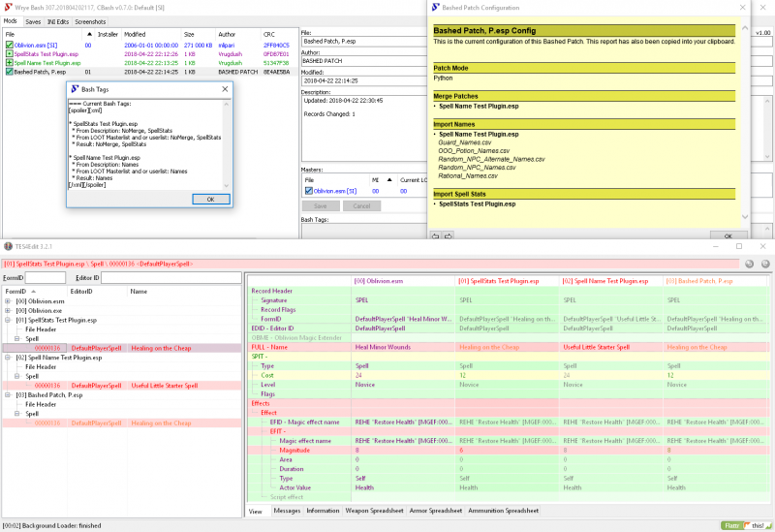Expand the first [00] Oblivion.esm tree node
This screenshot has height=532, width=775.
pos(8,301)
